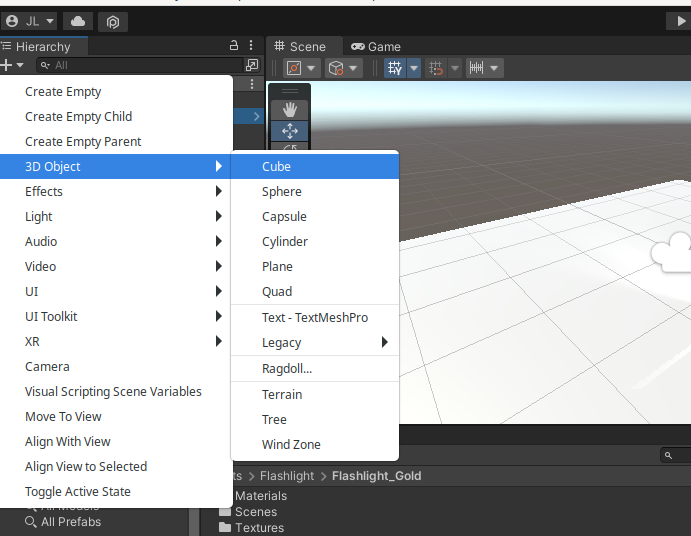Open Hierarchy create plus dropdown

click(x=12, y=65)
